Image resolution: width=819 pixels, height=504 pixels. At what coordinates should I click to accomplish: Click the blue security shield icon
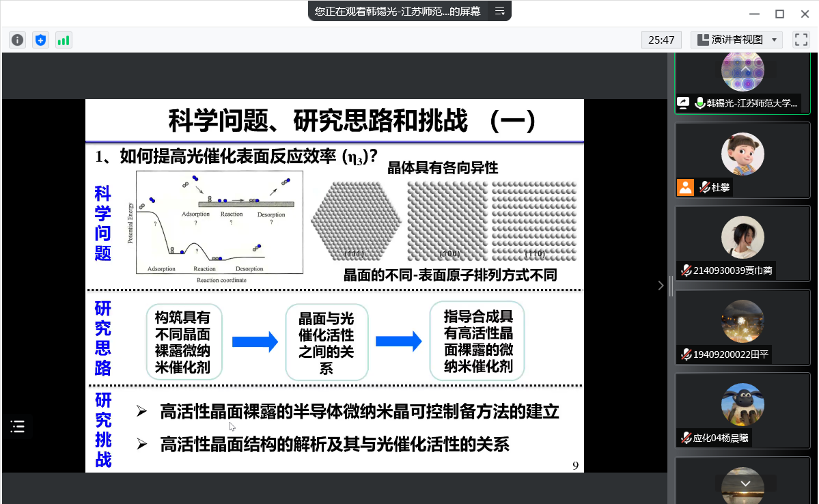[40, 40]
